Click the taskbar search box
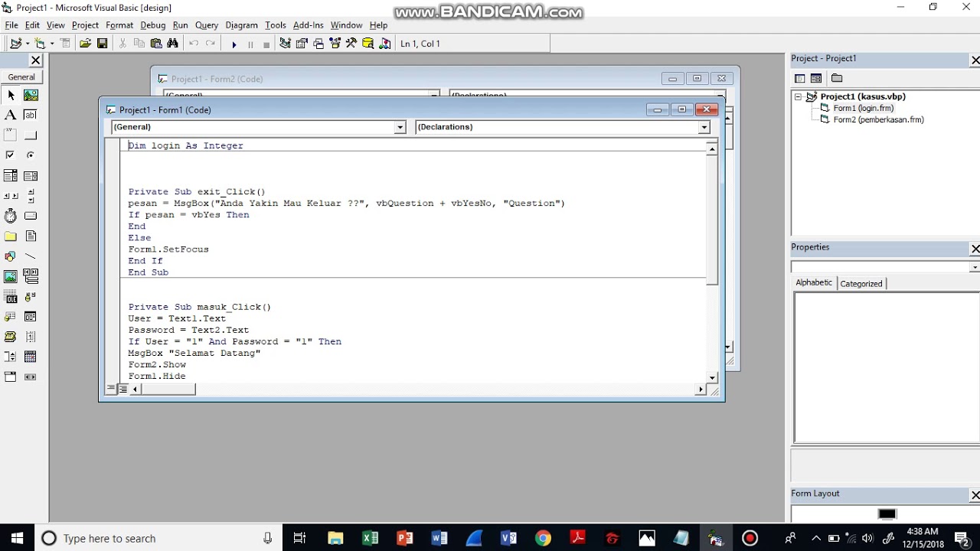 click(x=158, y=538)
